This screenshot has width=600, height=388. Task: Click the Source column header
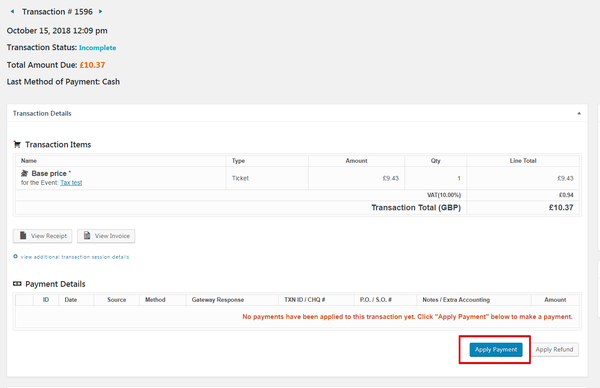(116, 300)
